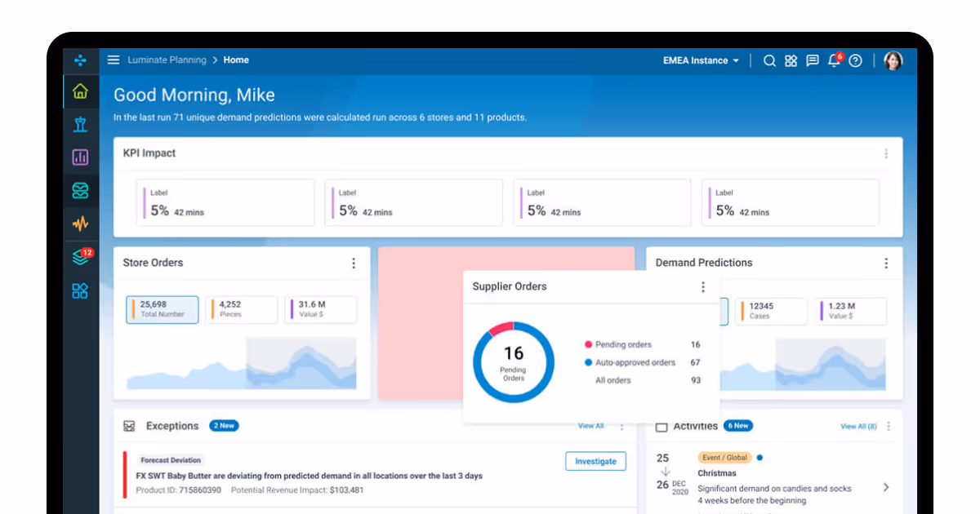Select the 25,698 Total Number tile
980x514 pixels.
[x=162, y=310]
